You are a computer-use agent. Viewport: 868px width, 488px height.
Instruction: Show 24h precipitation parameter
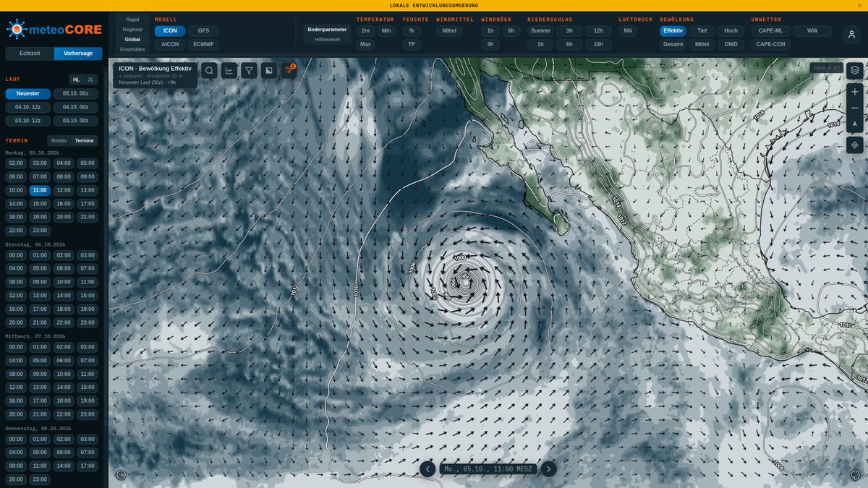pyautogui.click(x=598, y=44)
